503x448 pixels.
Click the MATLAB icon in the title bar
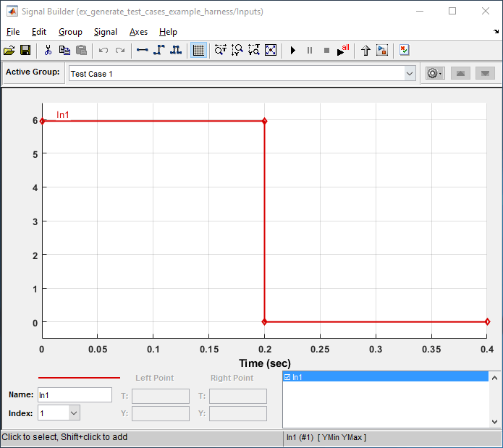tap(12, 12)
